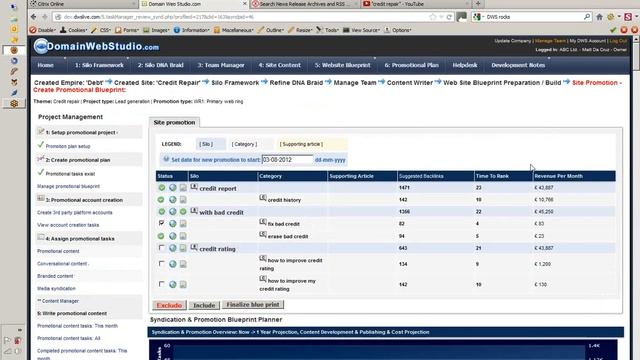Check the how to improve credit rating checkbox
The width and height of the screenshot is (640, 360).
coord(162,264)
